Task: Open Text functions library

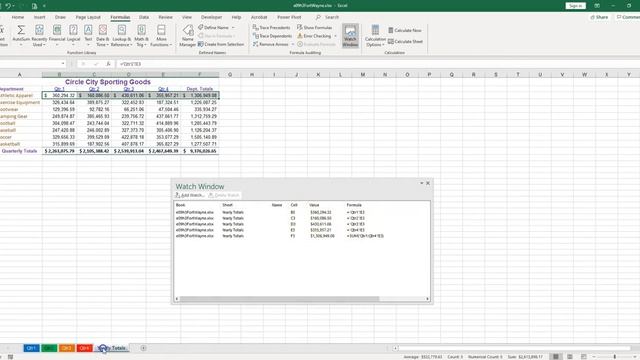Action: pos(88,35)
